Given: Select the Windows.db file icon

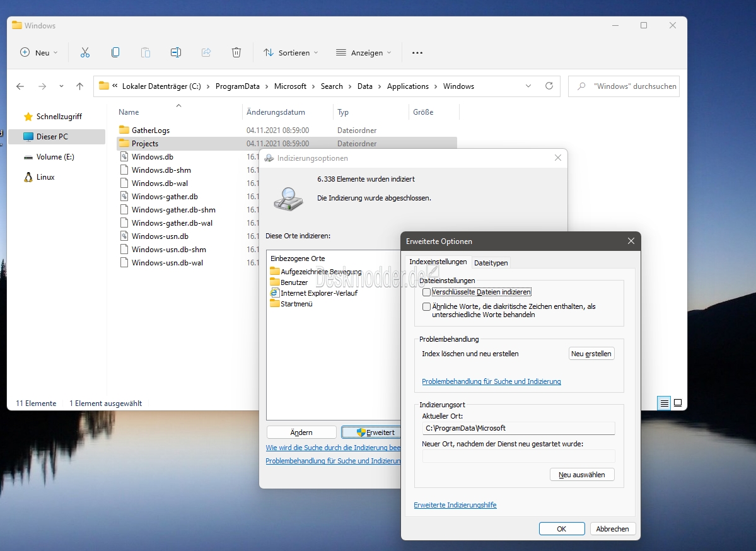Looking at the screenshot, I should [124, 156].
